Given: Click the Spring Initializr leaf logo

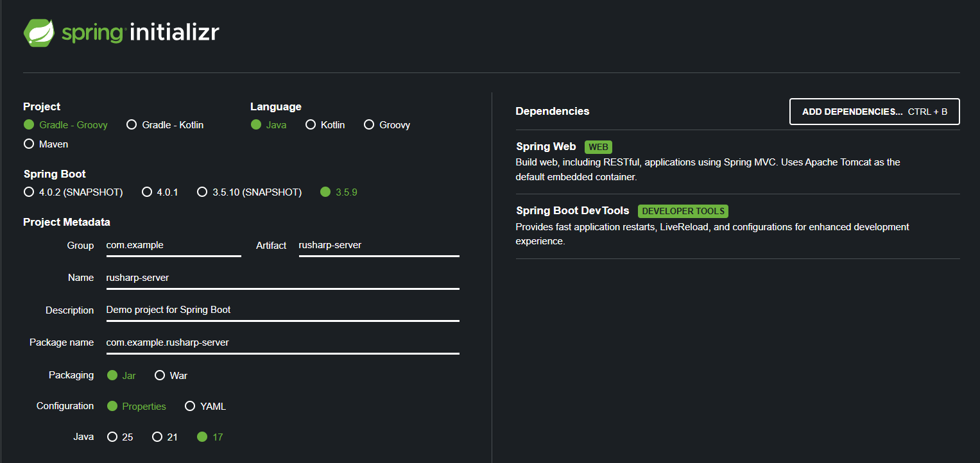Looking at the screenshot, I should coord(40,33).
